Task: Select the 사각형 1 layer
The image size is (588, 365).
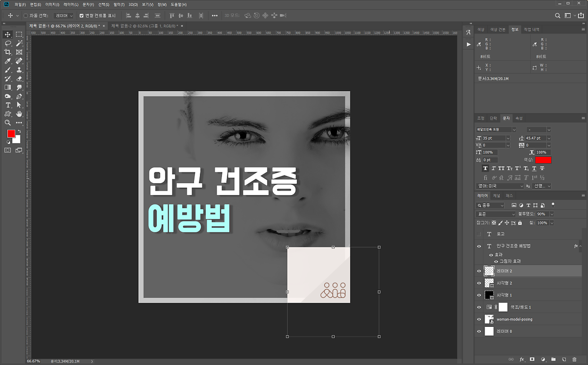Action: click(x=505, y=295)
